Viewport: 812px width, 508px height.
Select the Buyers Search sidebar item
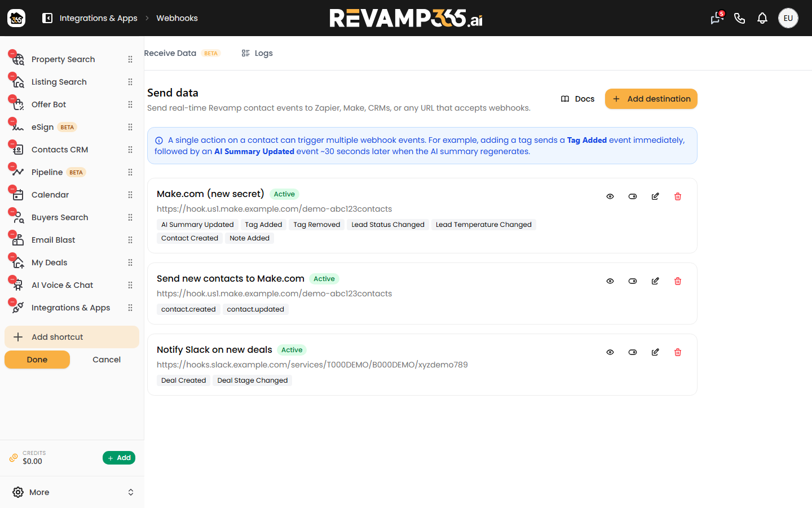pyautogui.click(x=60, y=217)
